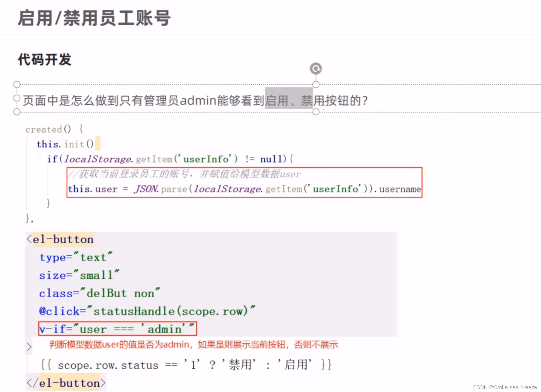Image resolution: width=541 pixels, height=392 pixels.
Task: Click the code line this.init()
Action: point(65,144)
